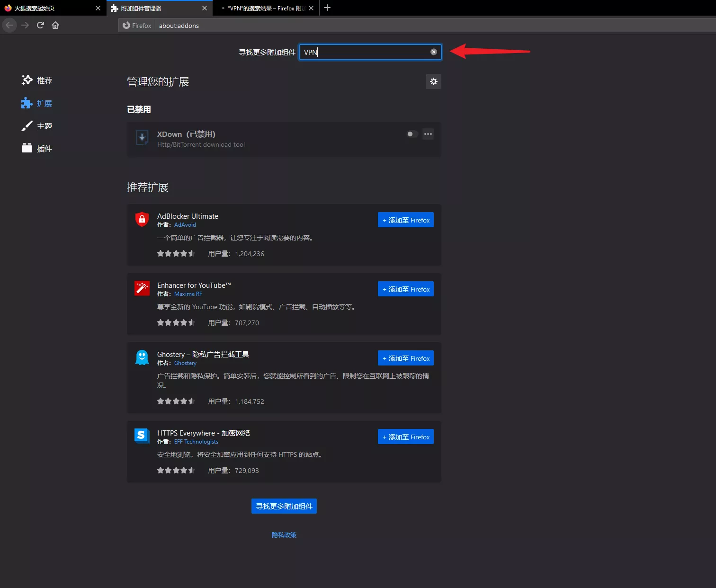716x588 pixels.
Task: Click the AdBlocker Ultimate title text
Action: (x=188, y=216)
